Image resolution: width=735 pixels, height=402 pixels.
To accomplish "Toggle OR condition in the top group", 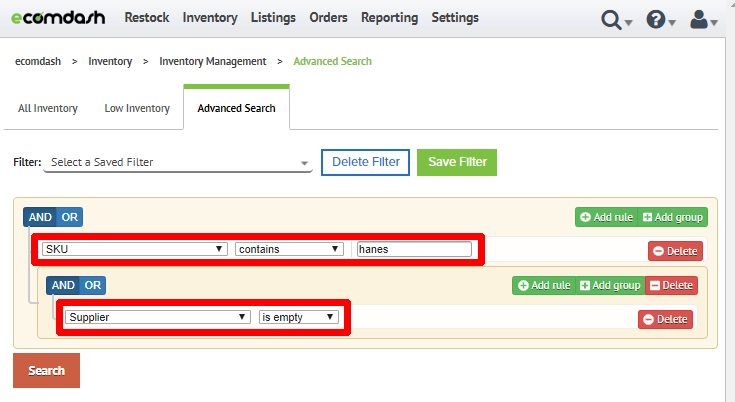I will point(70,217).
